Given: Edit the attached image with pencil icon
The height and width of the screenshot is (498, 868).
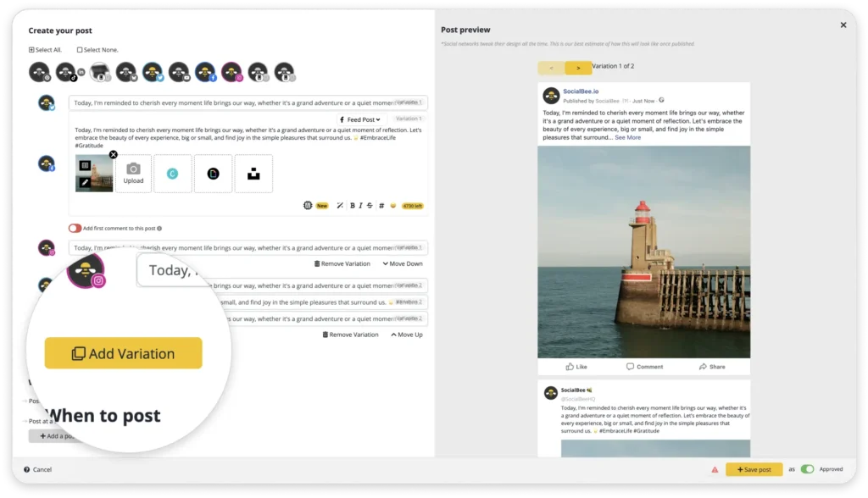Looking at the screenshot, I should coord(85,182).
